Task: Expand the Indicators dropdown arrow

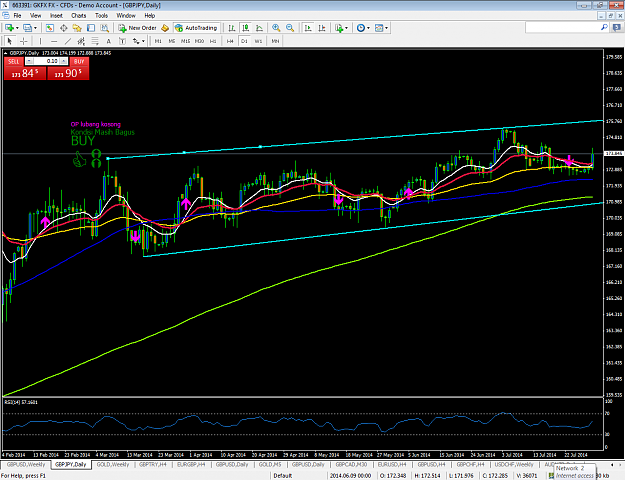Action: coord(346,28)
